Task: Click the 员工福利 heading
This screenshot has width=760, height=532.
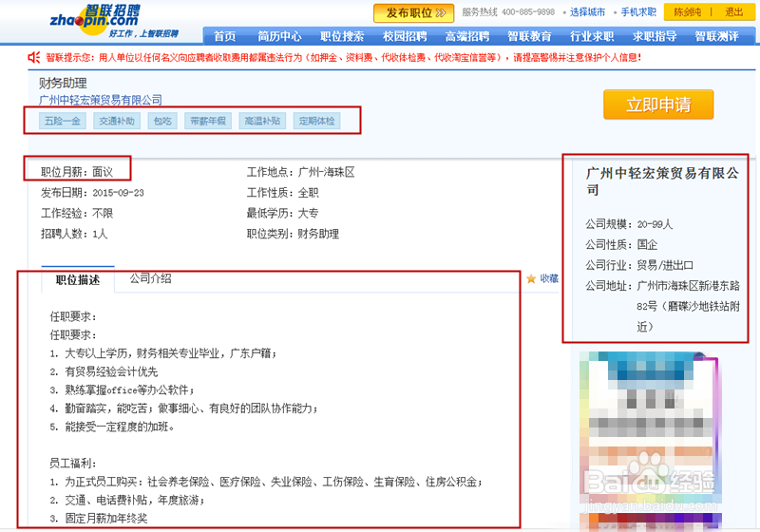Action: tap(73, 464)
